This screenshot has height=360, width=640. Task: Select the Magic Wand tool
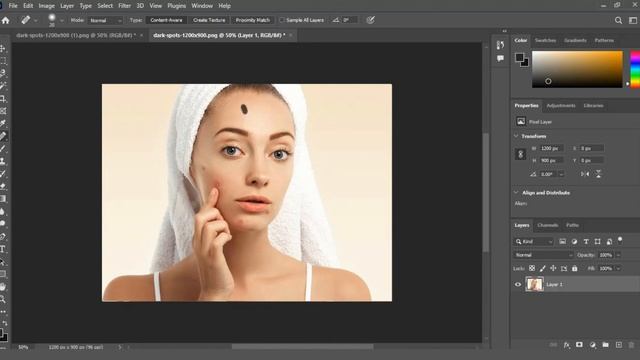click(3, 86)
